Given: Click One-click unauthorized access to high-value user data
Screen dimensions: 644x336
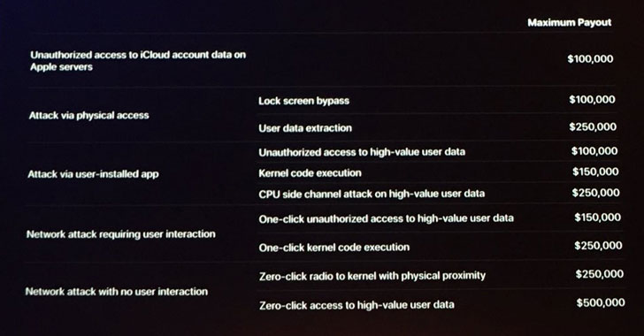Looking at the screenshot, I should 386,218.
